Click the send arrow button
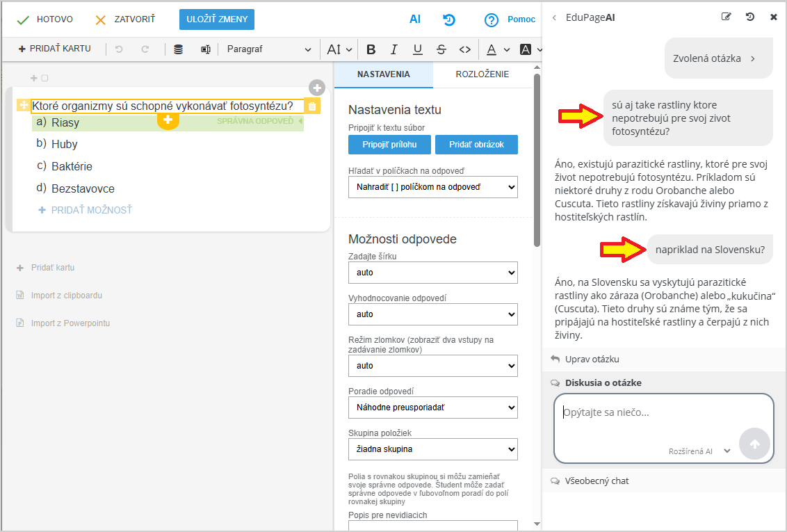787x532 pixels. coord(754,444)
